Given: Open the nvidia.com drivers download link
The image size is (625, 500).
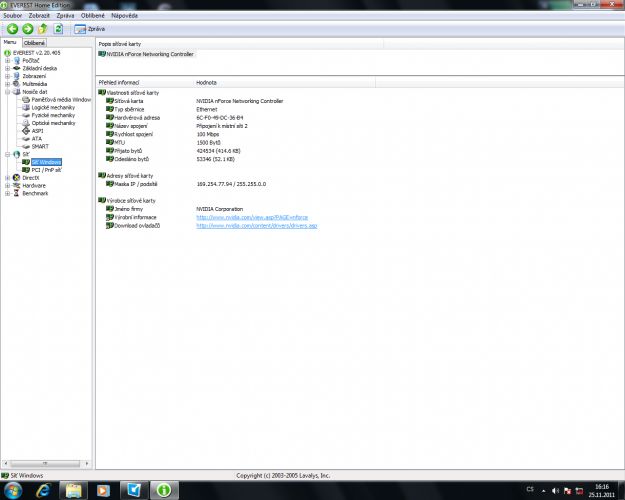Looking at the screenshot, I should click(x=257, y=226).
